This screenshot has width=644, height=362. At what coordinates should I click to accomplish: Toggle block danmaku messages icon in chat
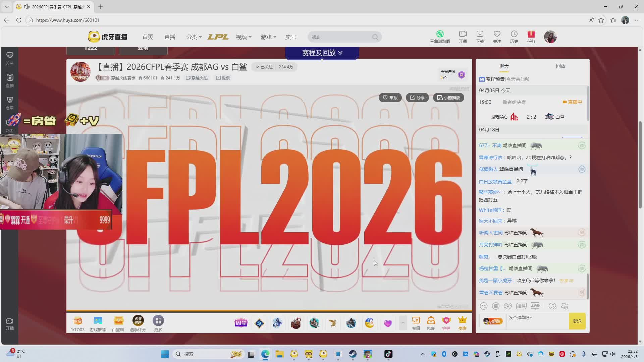pyautogui.click(x=552, y=306)
